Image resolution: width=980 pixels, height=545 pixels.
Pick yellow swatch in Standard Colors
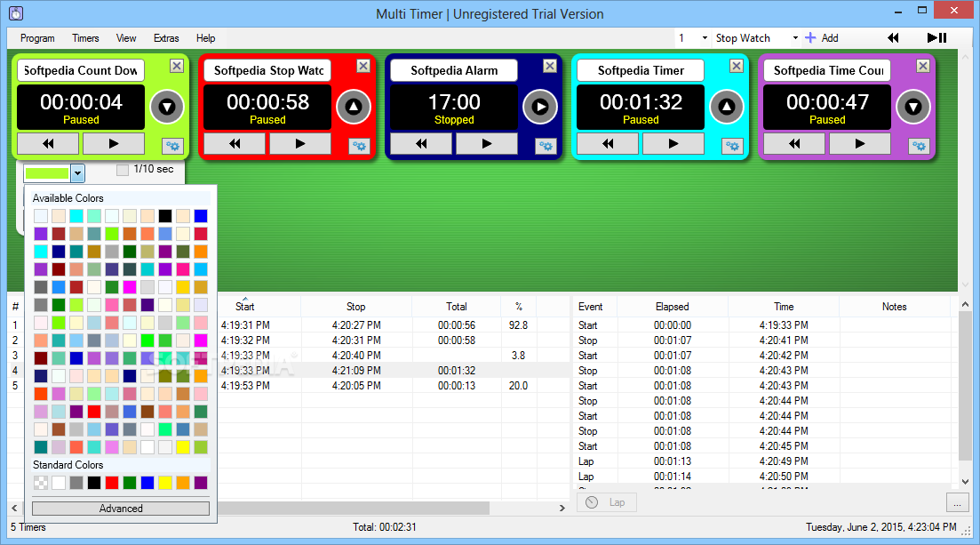pyautogui.click(x=165, y=483)
